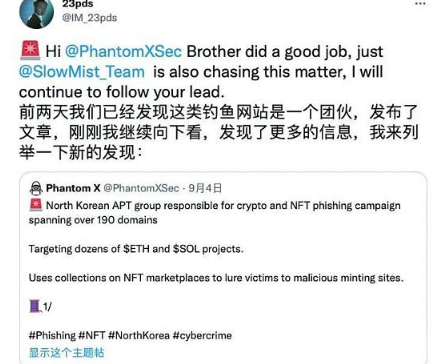This screenshot has height=364, width=447.
Task: Open Phantom X avatar in quoted tweet
Action: [x=36, y=188]
